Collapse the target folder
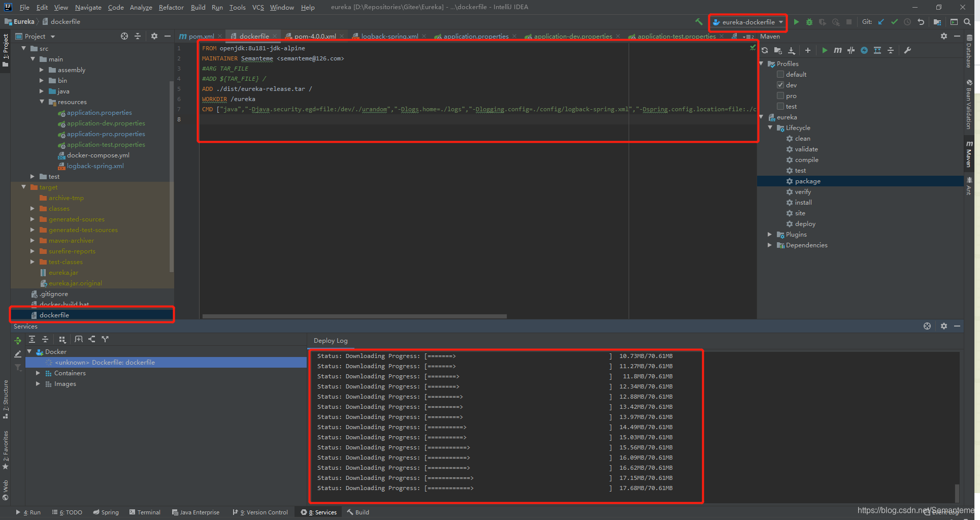 click(24, 187)
